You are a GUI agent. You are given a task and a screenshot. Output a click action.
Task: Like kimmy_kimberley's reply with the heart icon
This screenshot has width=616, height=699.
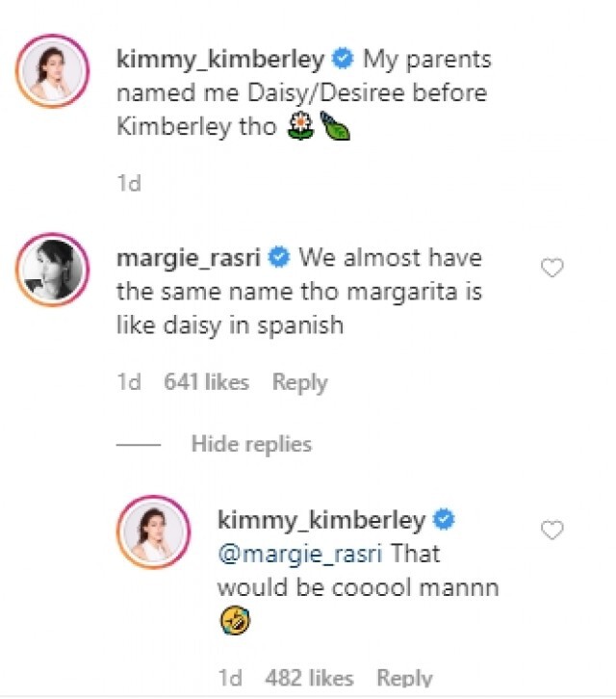pyautogui.click(x=552, y=530)
